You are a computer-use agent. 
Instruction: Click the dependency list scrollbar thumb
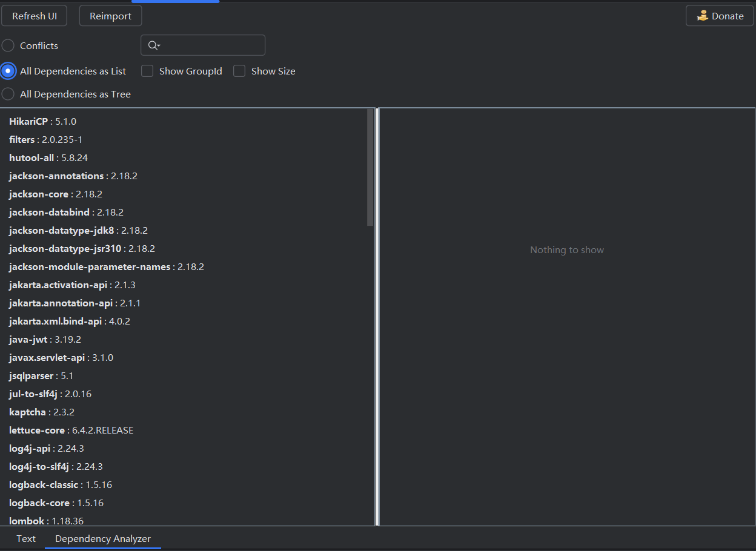pos(370,167)
